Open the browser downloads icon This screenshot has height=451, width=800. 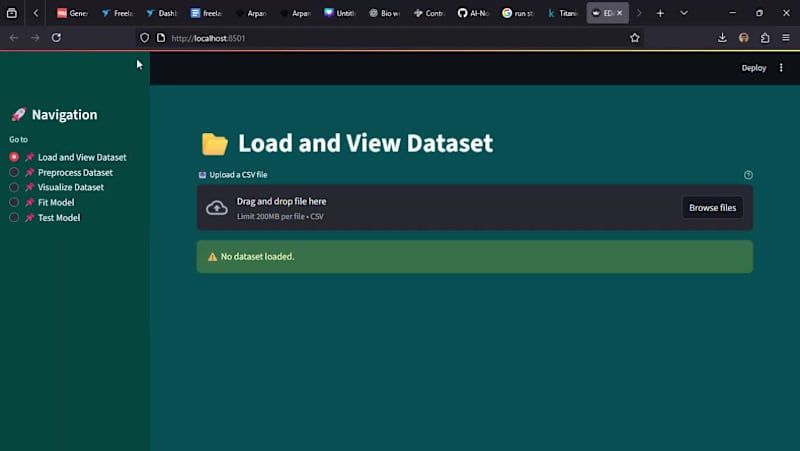click(722, 38)
